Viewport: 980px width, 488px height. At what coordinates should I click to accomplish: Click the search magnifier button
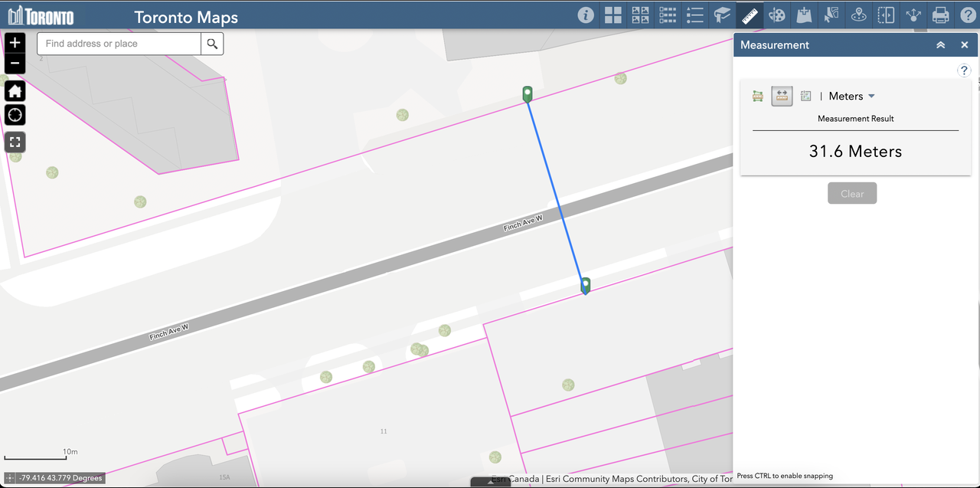(212, 44)
